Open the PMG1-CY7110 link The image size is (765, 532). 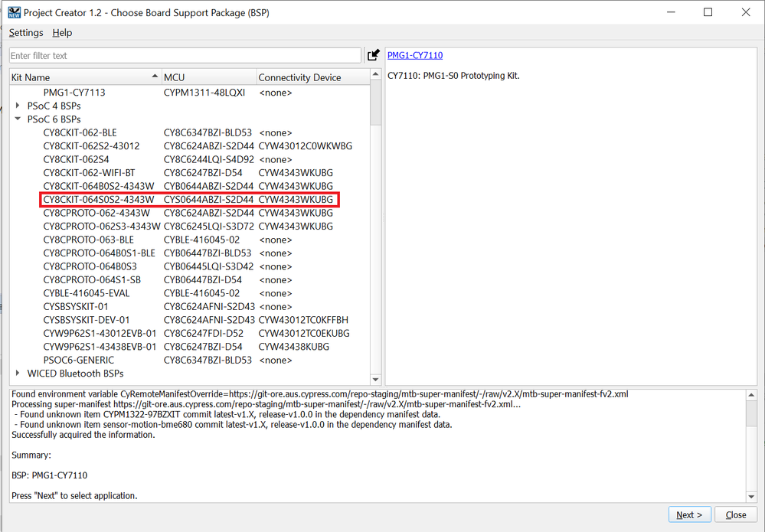click(415, 56)
